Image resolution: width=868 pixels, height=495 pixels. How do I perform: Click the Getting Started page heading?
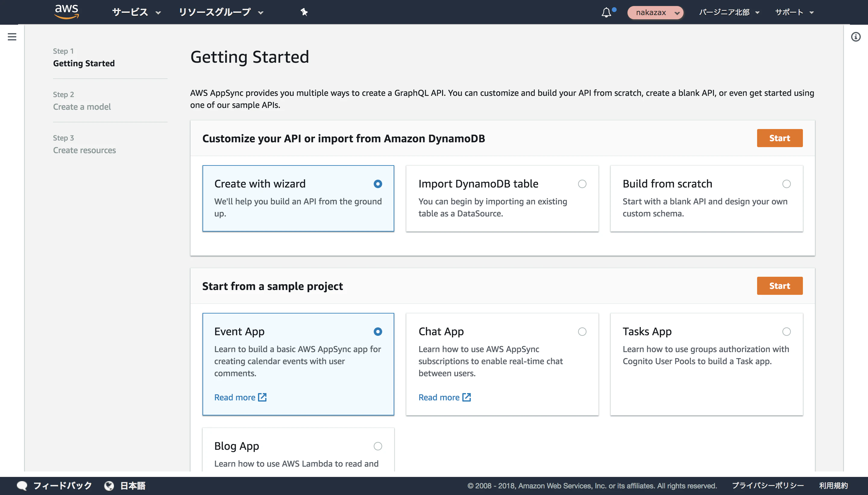250,57
